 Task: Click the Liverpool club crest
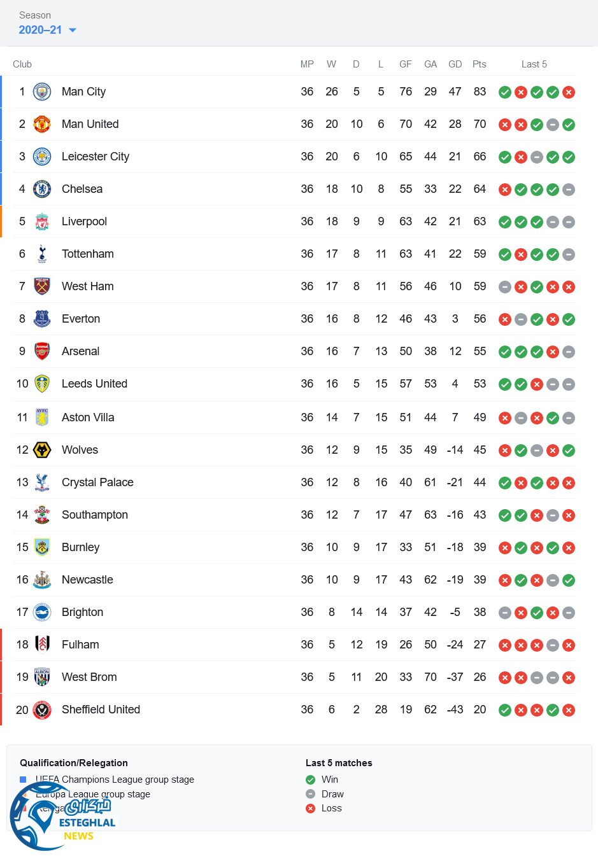(x=42, y=221)
